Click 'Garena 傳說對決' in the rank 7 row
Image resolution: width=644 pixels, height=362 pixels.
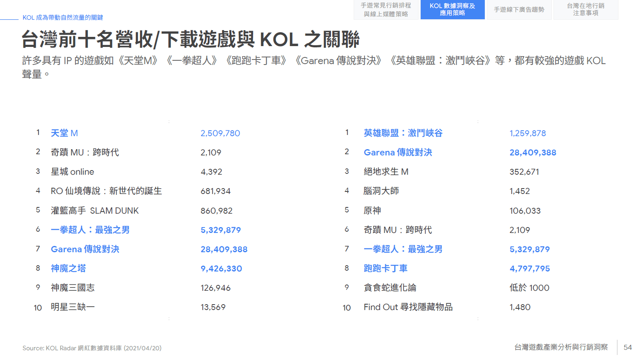(x=85, y=249)
